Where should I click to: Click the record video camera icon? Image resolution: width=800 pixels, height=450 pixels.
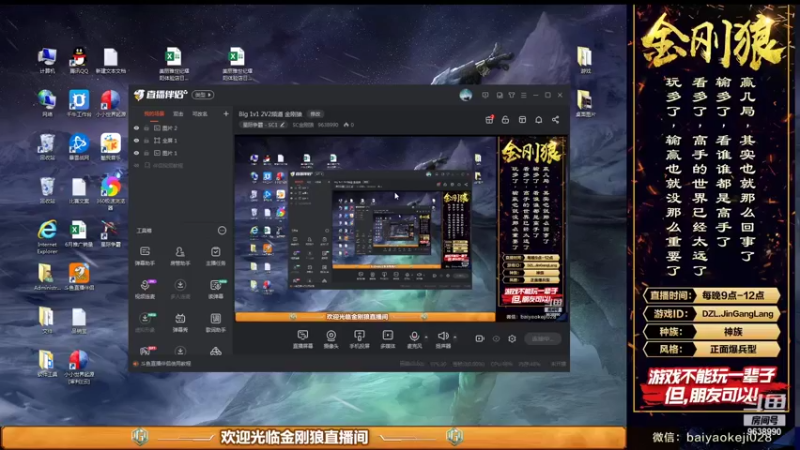point(480,338)
